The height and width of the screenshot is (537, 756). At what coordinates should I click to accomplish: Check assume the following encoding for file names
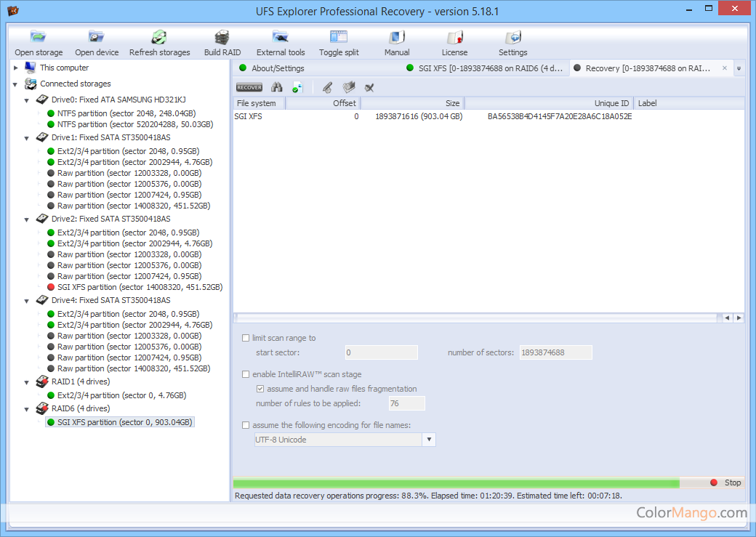coord(246,425)
